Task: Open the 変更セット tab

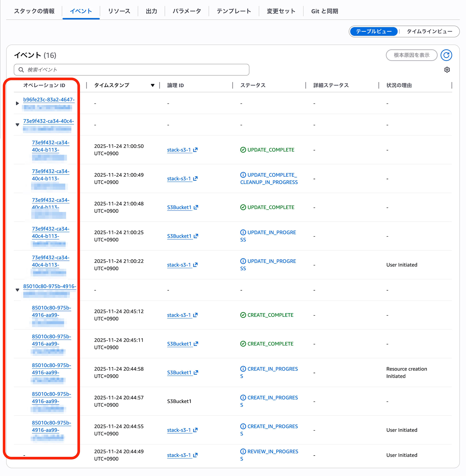Action: point(281,11)
